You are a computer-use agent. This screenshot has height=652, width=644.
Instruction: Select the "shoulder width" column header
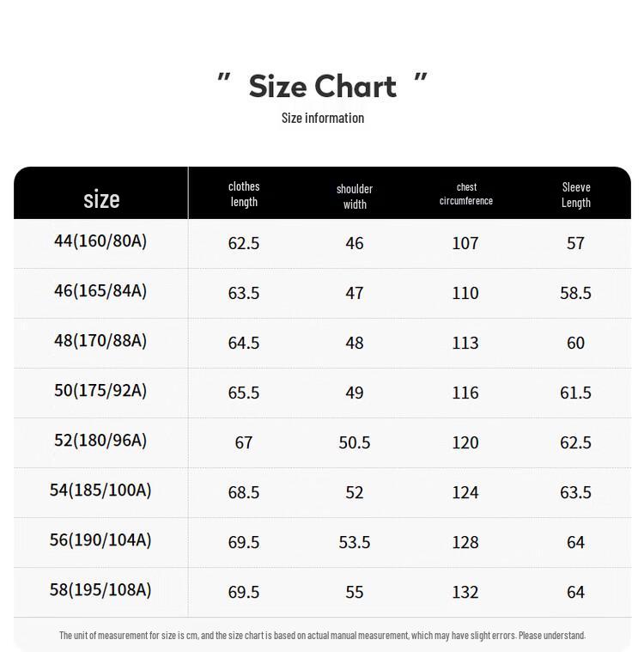(x=355, y=196)
